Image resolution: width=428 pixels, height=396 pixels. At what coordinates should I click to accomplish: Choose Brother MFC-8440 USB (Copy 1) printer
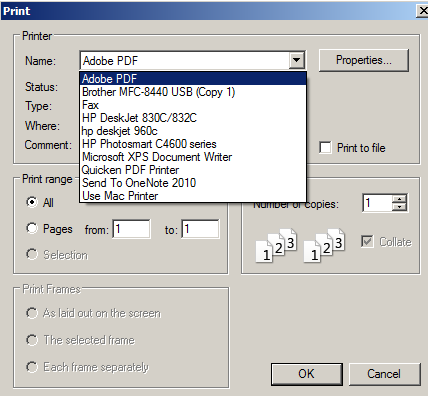[193, 92]
